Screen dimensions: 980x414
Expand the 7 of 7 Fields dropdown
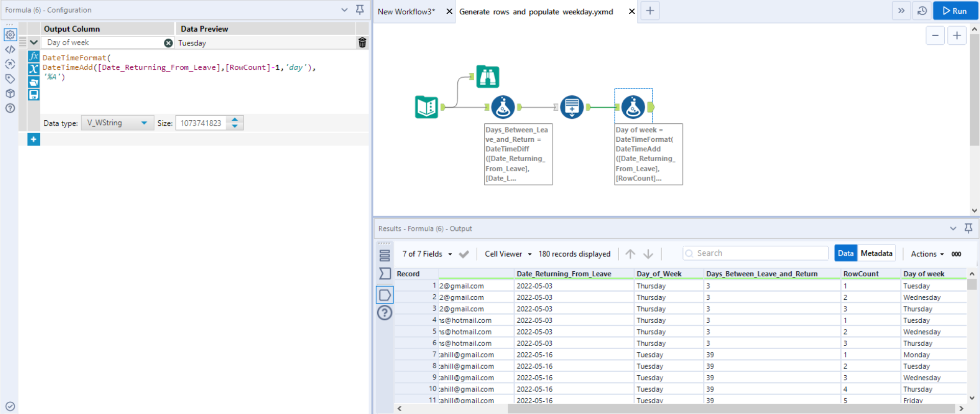coord(427,254)
